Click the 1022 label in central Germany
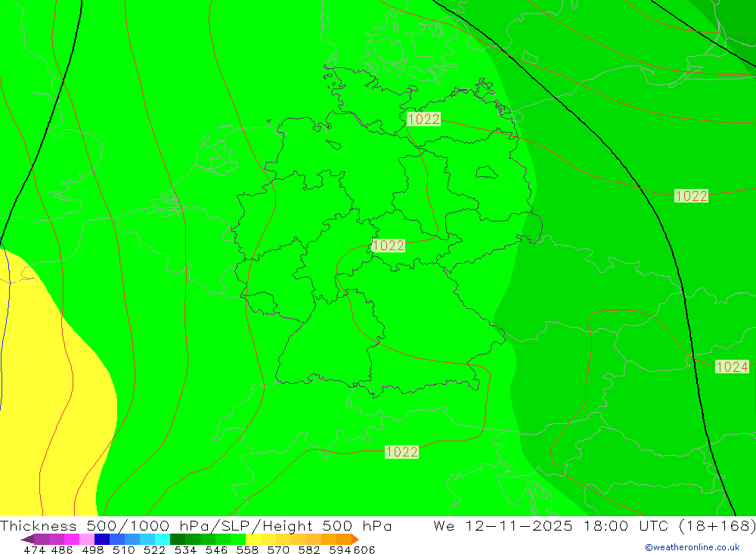This screenshot has width=756, height=554. 388,246
